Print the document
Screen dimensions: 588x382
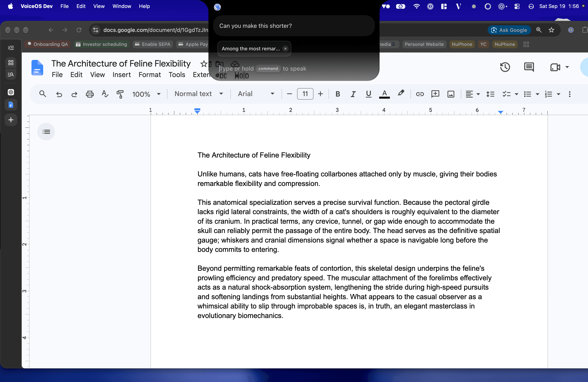pos(90,94)
